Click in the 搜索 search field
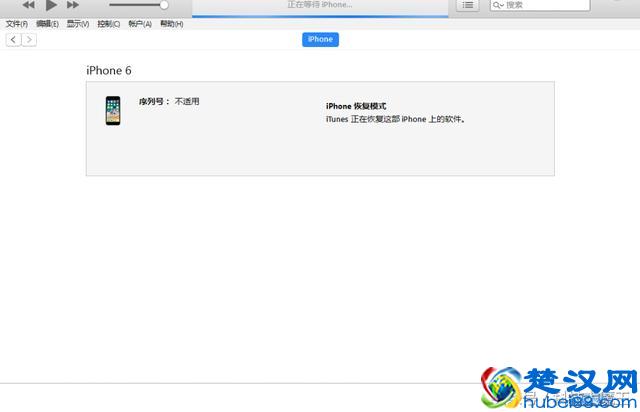This screenshot has width=640, height=412. [540, 5]
